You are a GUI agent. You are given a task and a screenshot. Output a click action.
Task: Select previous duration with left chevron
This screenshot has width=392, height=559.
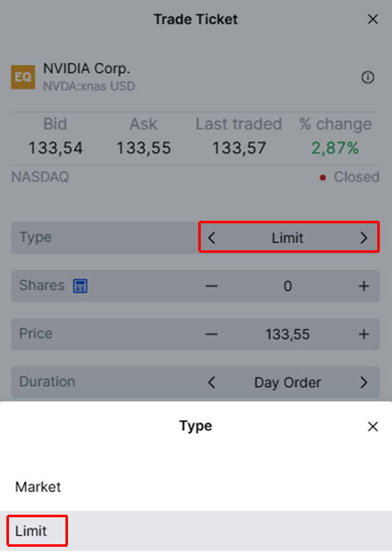click(x=212, y=383)
